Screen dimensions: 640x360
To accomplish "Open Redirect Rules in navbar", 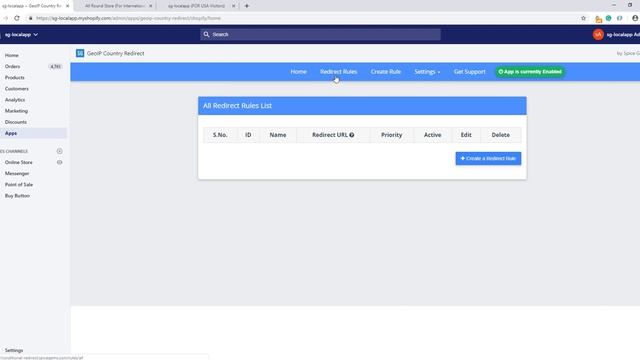I will 338,72.
